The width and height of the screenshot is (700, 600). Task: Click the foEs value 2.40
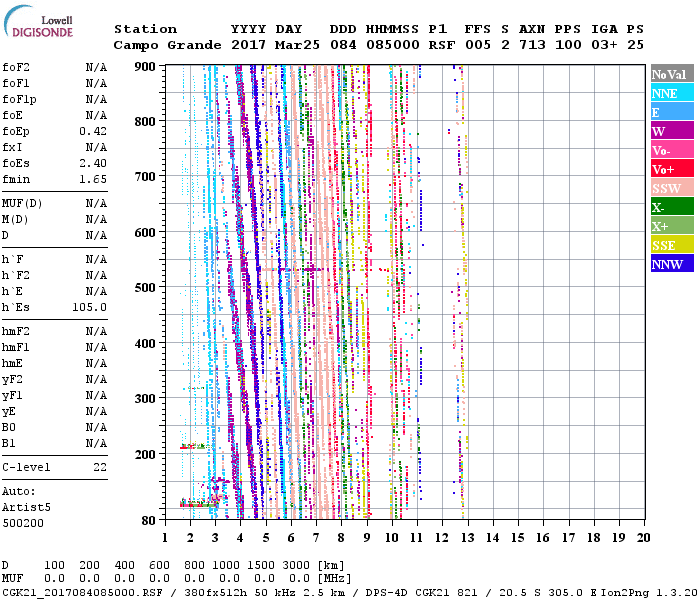pos(93,163)
